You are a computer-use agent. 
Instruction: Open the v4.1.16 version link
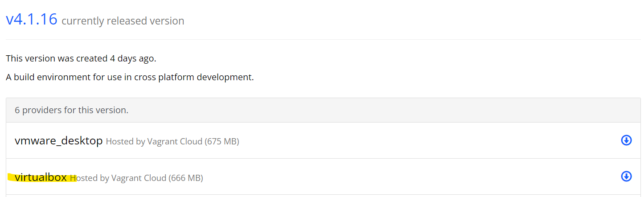[x=32, y=19]
